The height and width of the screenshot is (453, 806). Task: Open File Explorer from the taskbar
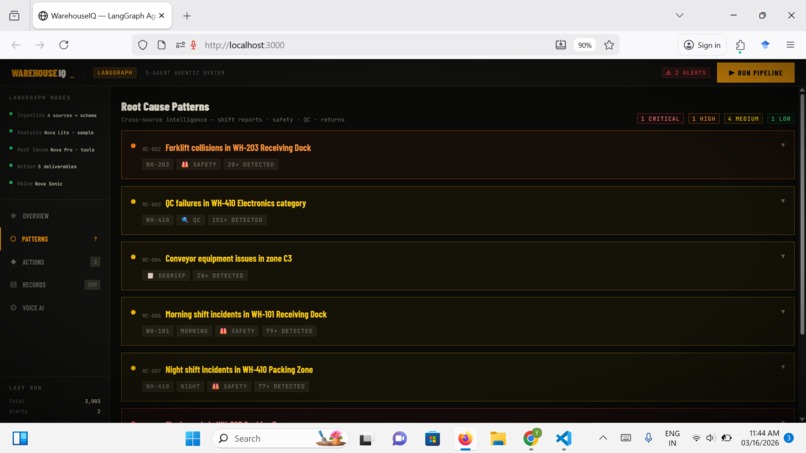[498, 439]
